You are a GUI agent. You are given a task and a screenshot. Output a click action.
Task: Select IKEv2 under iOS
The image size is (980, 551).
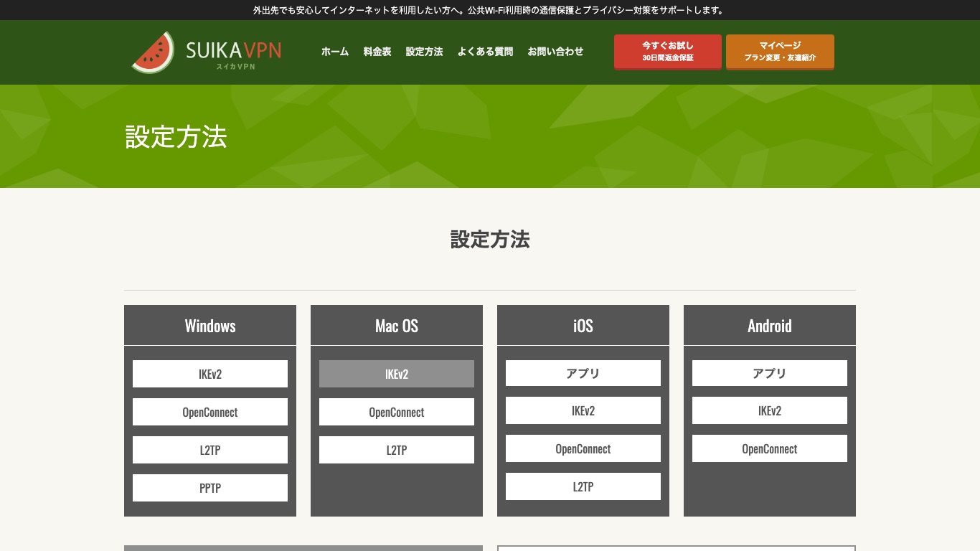coord(583,410)
